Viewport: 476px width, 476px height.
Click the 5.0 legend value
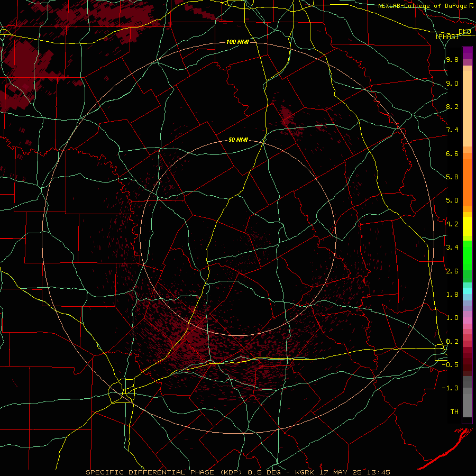[452, 200]
